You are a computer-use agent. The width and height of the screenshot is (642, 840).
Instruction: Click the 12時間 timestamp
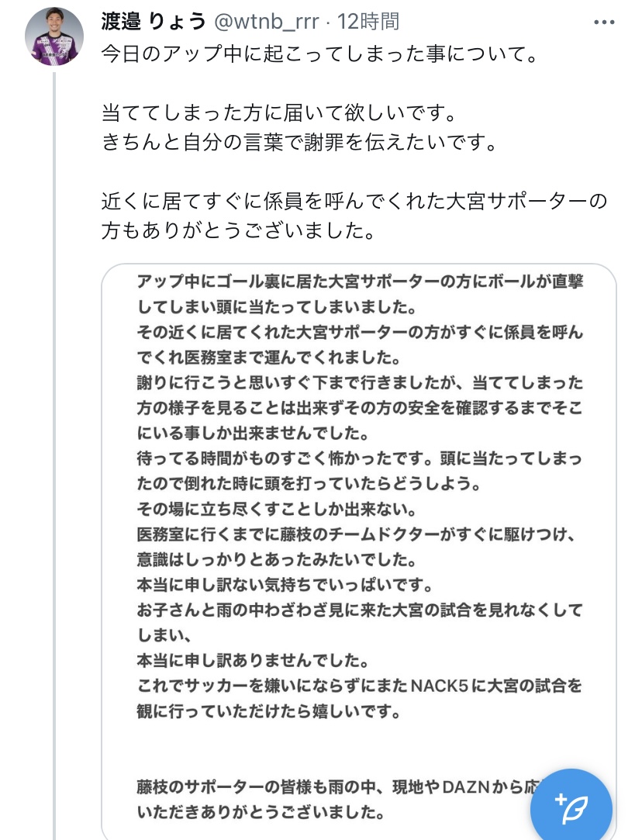(x=368, y=22)
